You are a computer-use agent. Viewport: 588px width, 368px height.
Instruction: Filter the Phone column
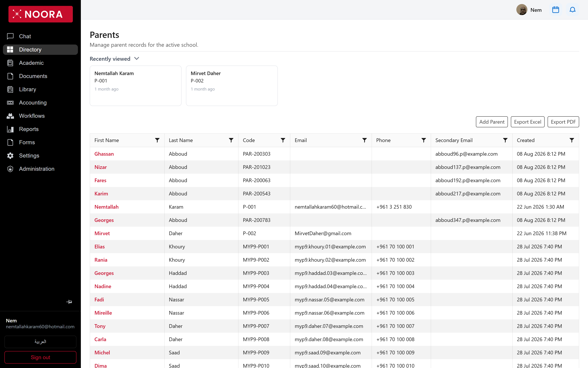(424, 140)
